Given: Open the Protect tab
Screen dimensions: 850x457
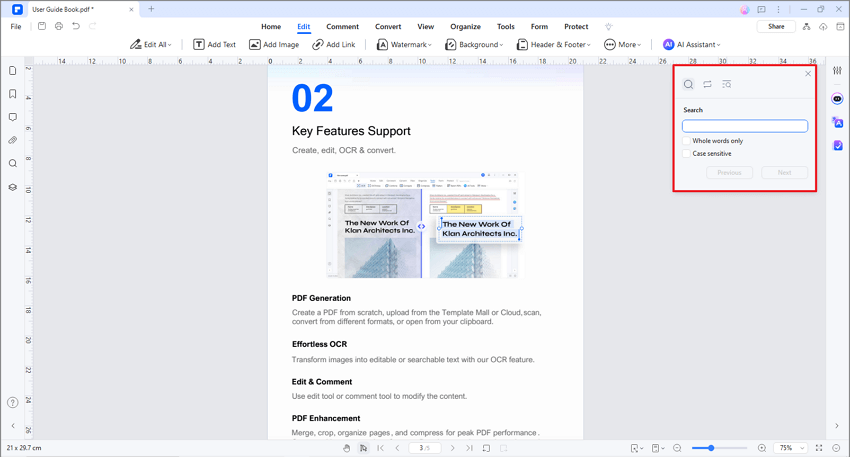Looking at the screenshot, I should 576,27.
